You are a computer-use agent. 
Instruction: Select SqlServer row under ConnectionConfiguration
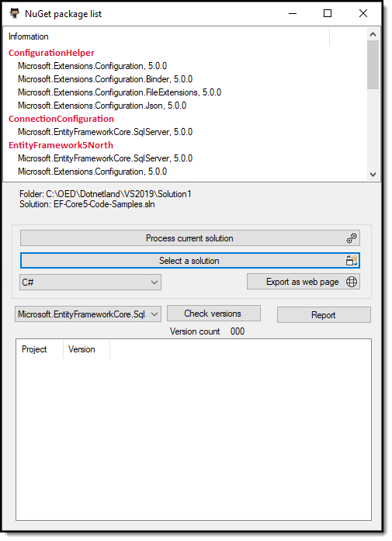106,132
